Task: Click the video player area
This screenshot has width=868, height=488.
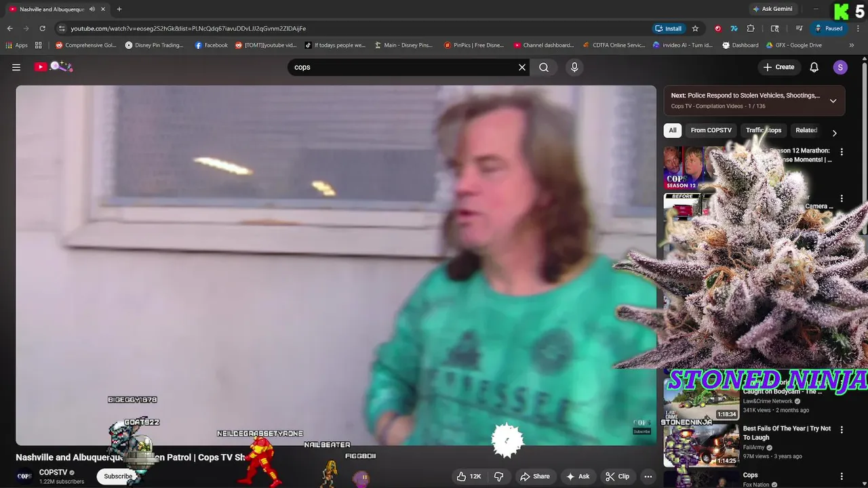Action: point(336,264)
